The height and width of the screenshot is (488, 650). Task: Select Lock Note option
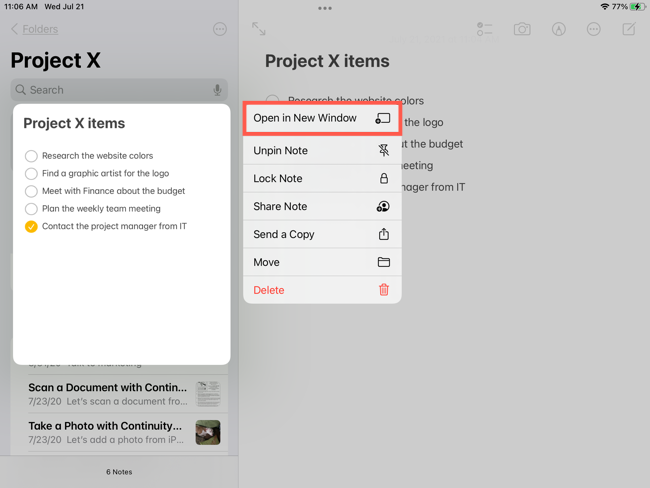[x=321, y=179]
